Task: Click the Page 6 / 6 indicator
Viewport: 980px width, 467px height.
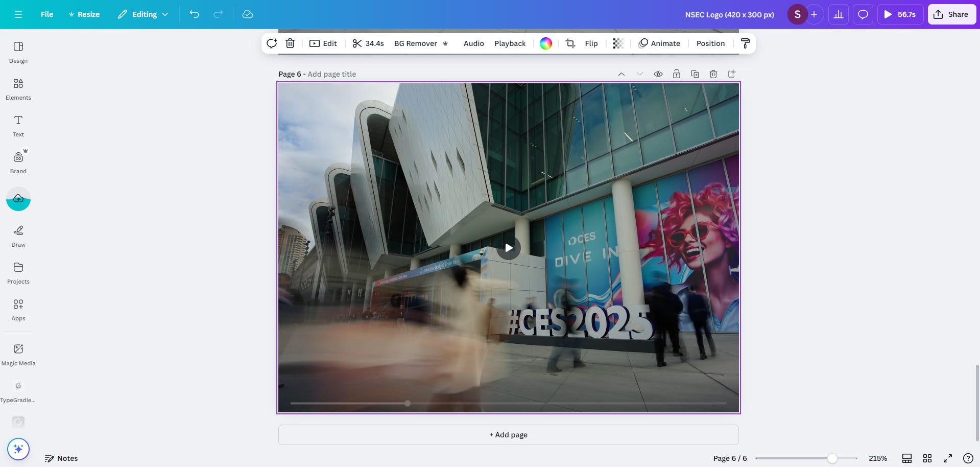Action: [x=730, y=458]
